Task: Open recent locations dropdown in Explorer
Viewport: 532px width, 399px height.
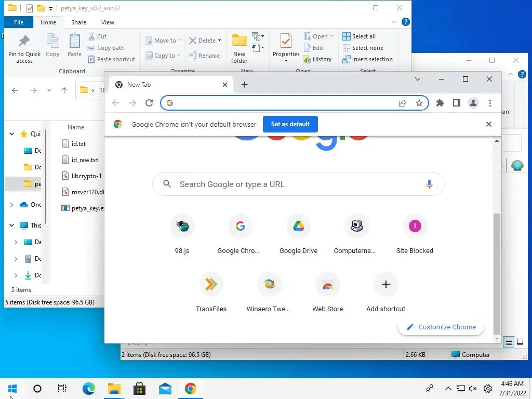Action: (49, 90)
